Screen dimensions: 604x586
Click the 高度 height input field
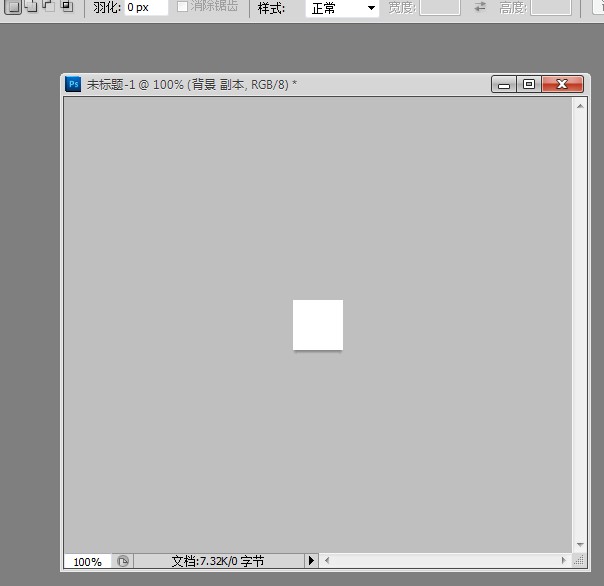551,7
